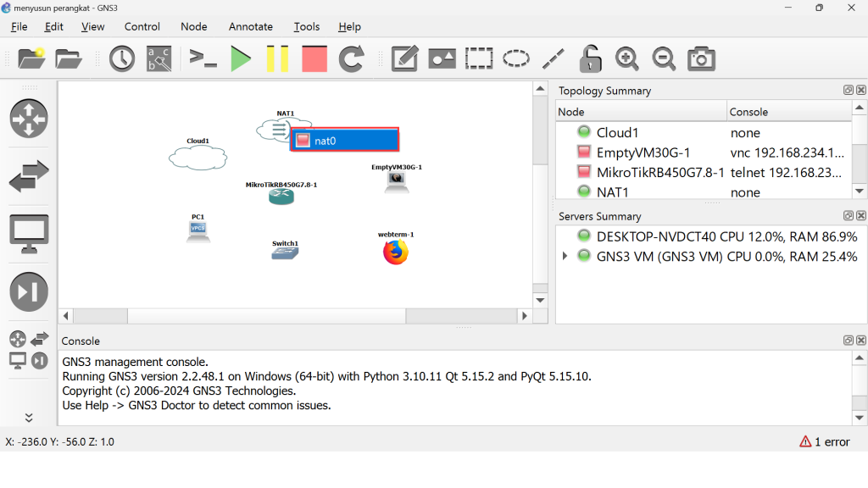Toggle show interface labels button
The width and height of the screenshot is (868, 488).
tap(159, 58)
